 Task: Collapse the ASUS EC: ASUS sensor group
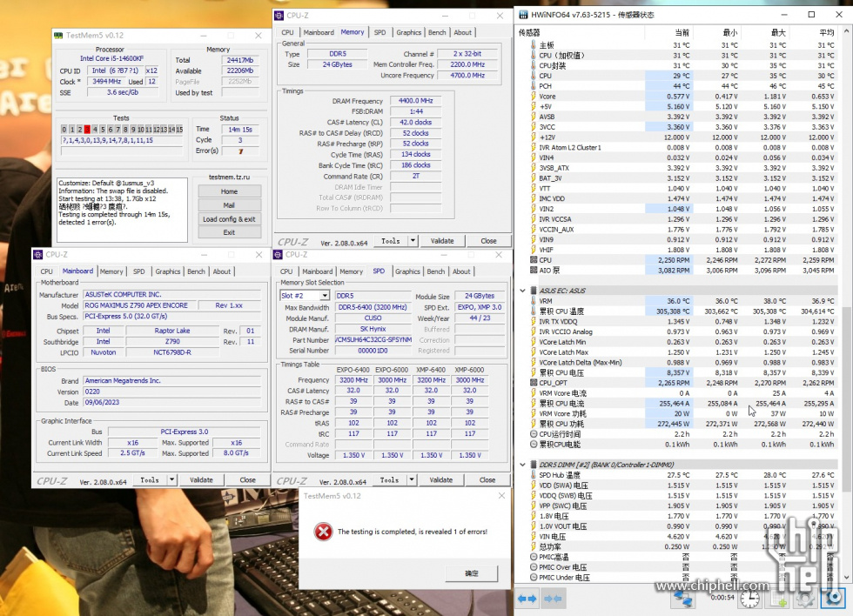(523, 291)
